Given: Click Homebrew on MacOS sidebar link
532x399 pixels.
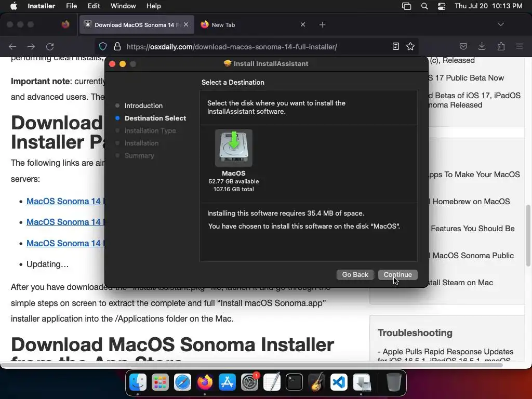Looking at the screenshot, I should 469,202.
